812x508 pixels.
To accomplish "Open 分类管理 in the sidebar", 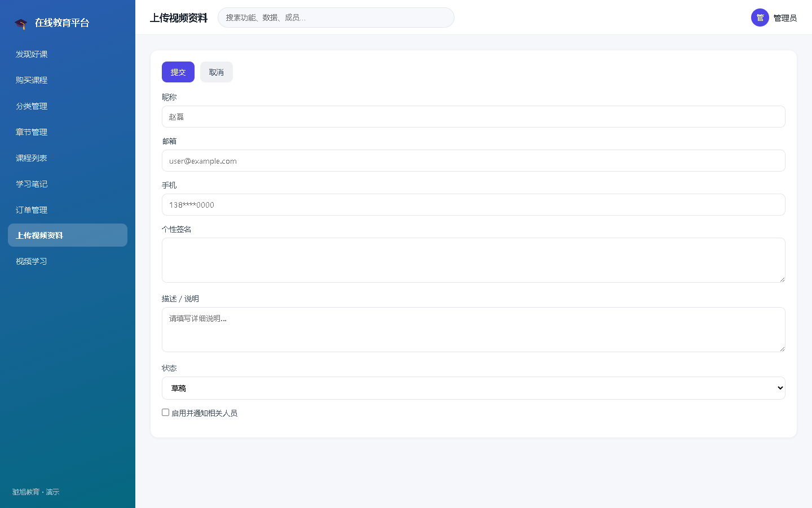I will tap(68, 106).
